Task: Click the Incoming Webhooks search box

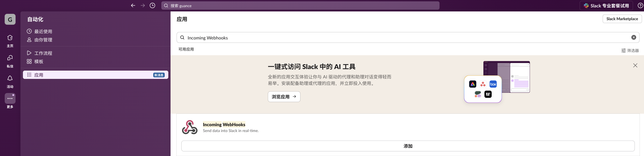Action: click(x=408, y=37)
